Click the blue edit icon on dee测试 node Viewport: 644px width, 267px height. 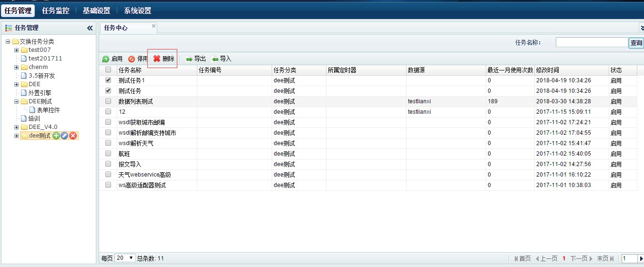(x=64, y=136)
